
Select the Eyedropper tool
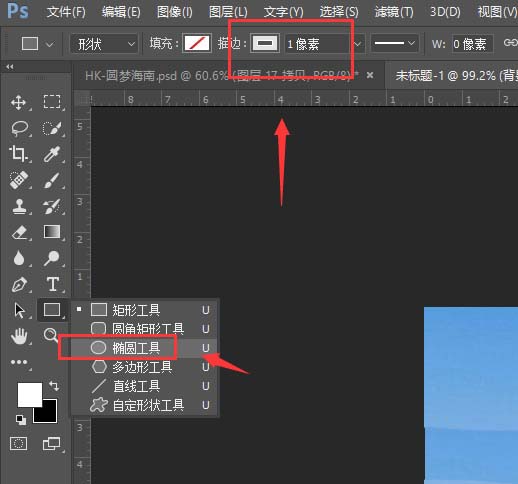(52, 154)
